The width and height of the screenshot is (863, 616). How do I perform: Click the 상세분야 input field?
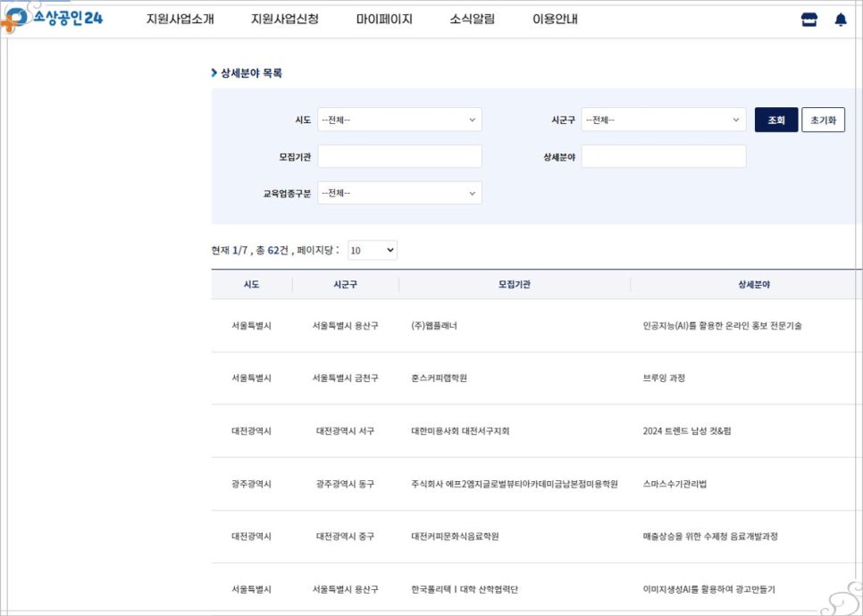tap(663, 157)
